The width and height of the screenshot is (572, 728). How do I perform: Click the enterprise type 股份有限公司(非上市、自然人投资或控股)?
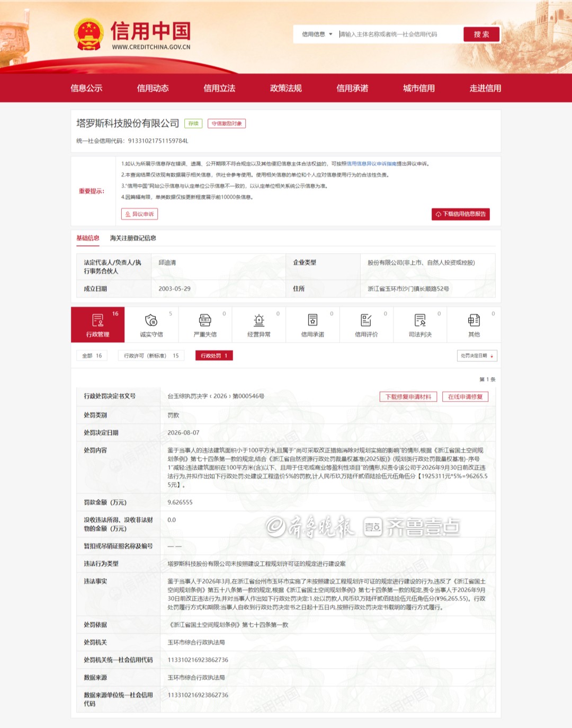421,262
